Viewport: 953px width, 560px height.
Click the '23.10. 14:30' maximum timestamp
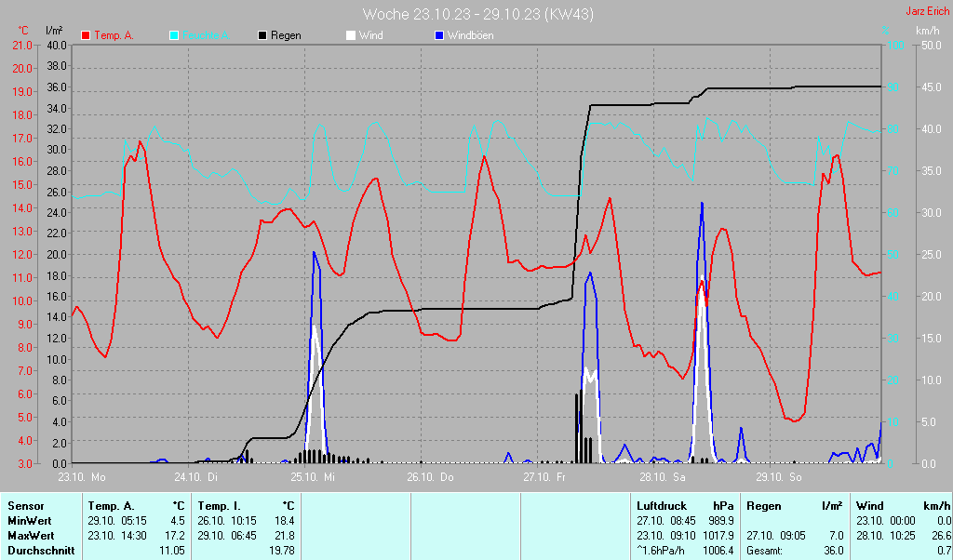pos(117,537)
